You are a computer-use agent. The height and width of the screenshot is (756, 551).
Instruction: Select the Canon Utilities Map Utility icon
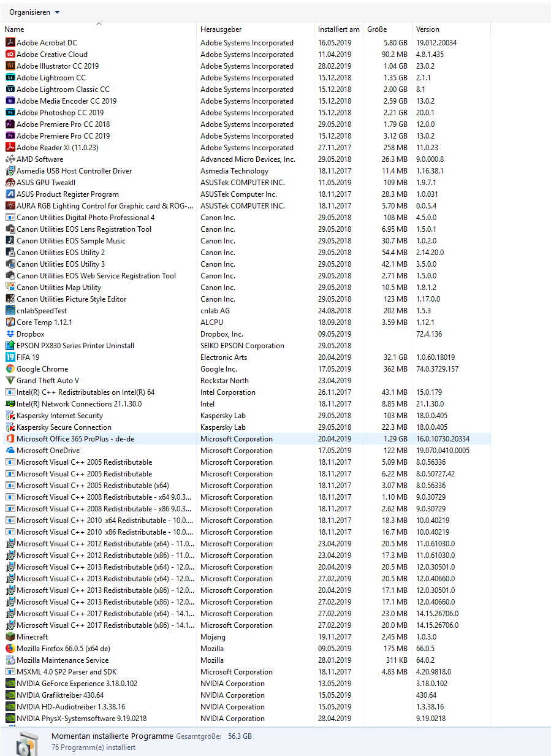[10, 288]
